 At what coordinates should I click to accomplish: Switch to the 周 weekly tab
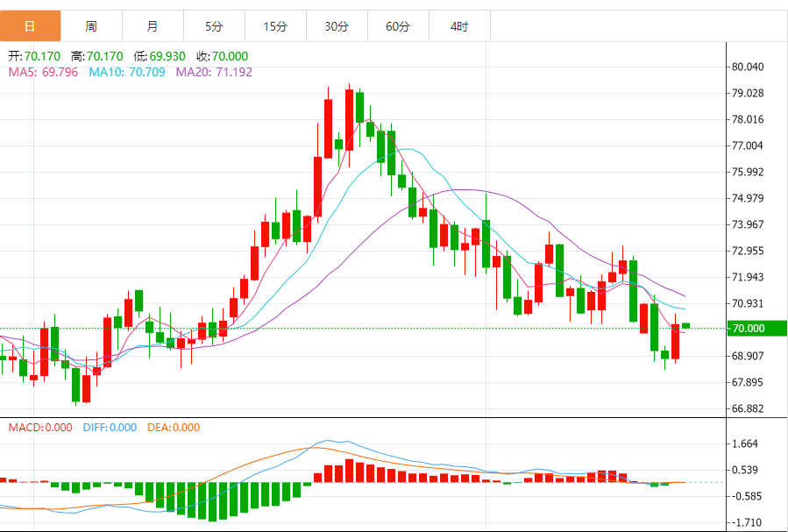[91, 26]
